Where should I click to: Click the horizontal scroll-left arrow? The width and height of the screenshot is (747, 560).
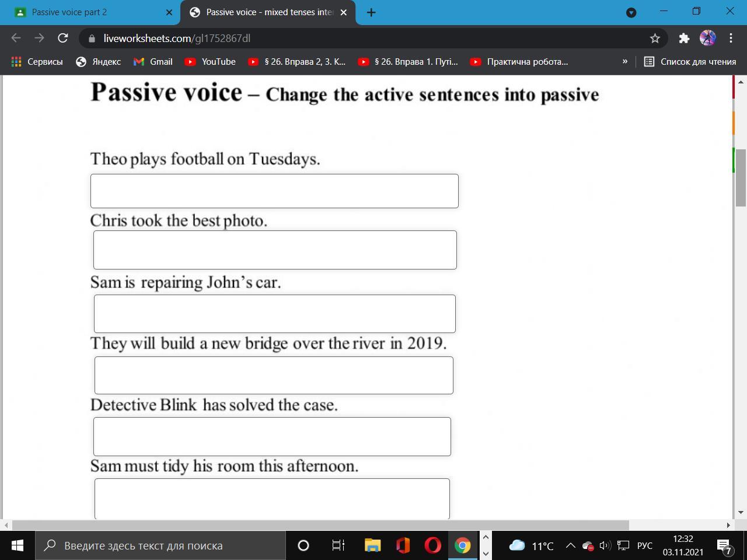6,525
